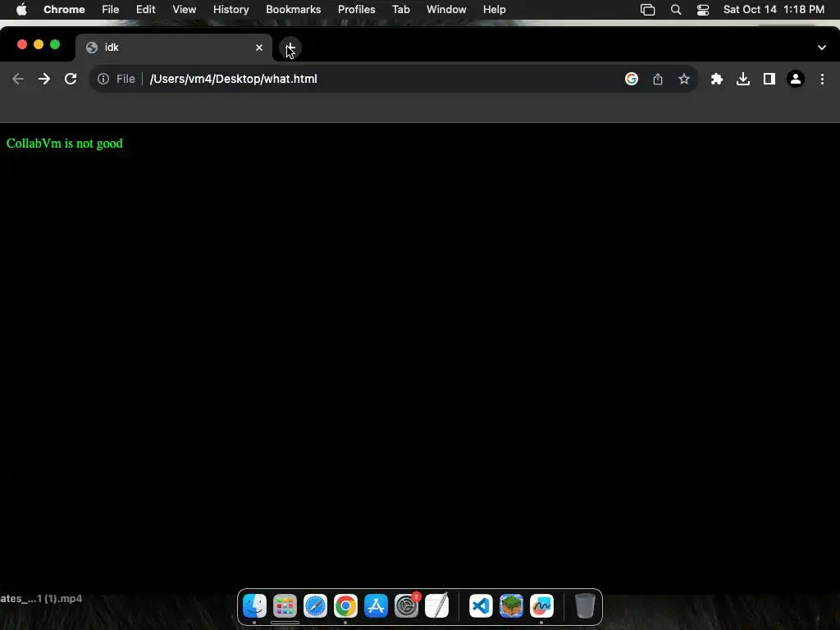Go back using the back arrow

click(18, 79)
